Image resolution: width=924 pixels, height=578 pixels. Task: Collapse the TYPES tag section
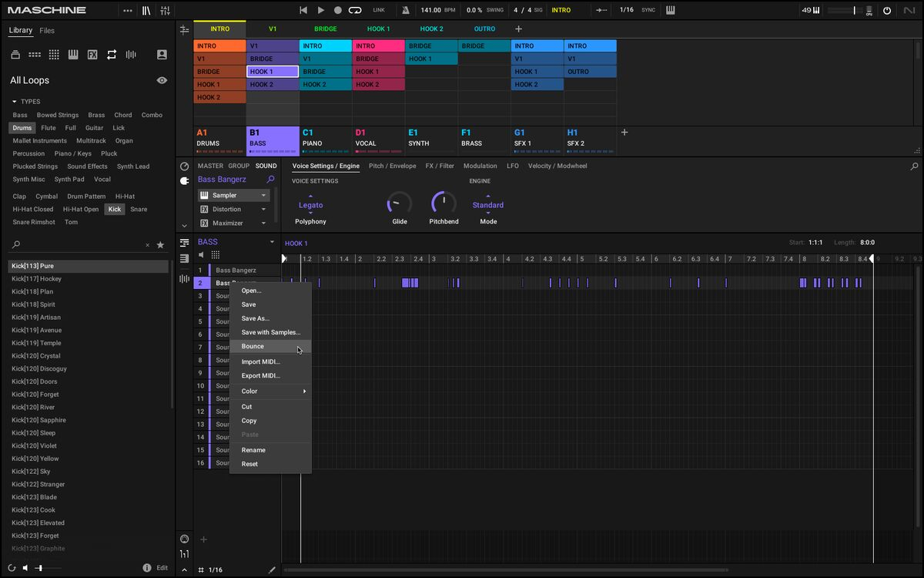click(14, 102)
